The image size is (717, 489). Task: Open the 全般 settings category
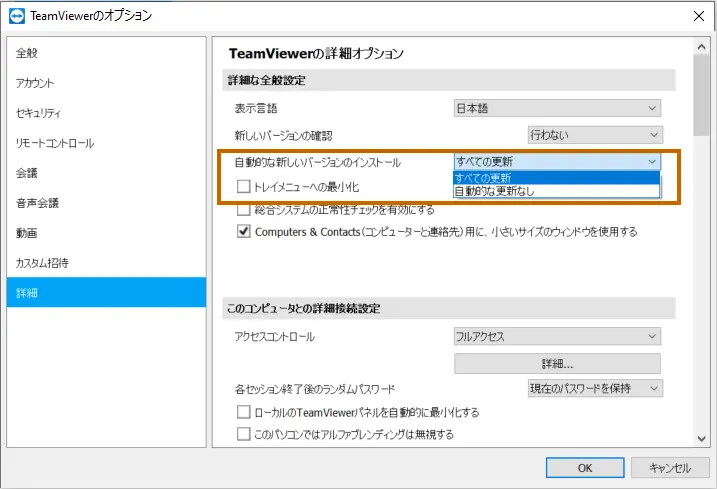(106, 53)
